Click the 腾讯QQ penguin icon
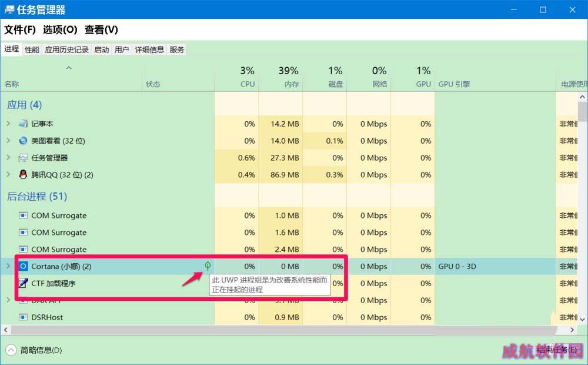This screenshot has width=588, height=365. (x=24, y=174)
